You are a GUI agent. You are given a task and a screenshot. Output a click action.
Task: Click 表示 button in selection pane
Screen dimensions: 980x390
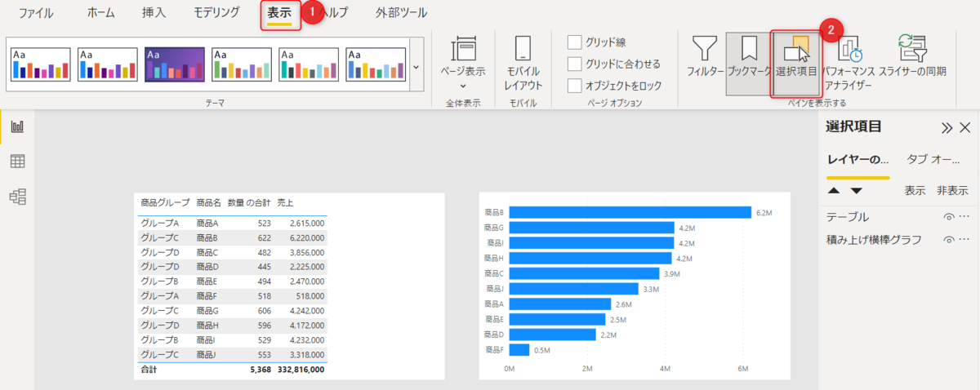coord(915,191)
